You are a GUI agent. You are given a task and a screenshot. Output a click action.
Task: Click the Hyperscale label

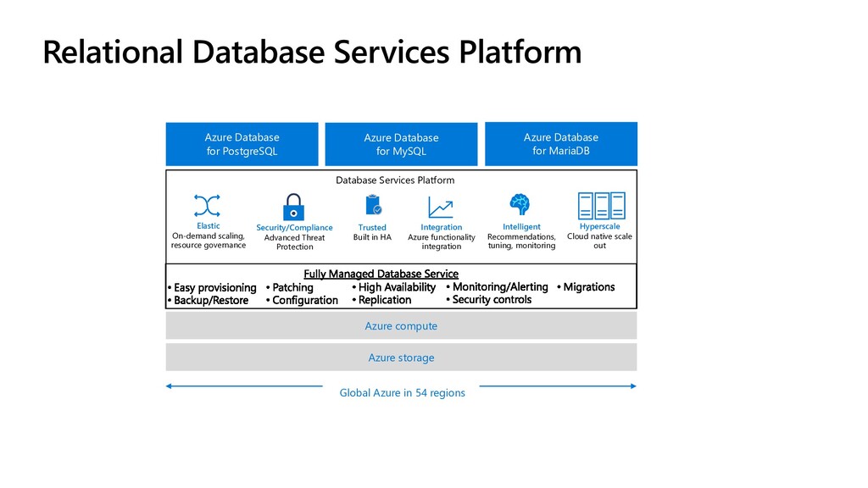pyautogui.click(x=599, y=226)
